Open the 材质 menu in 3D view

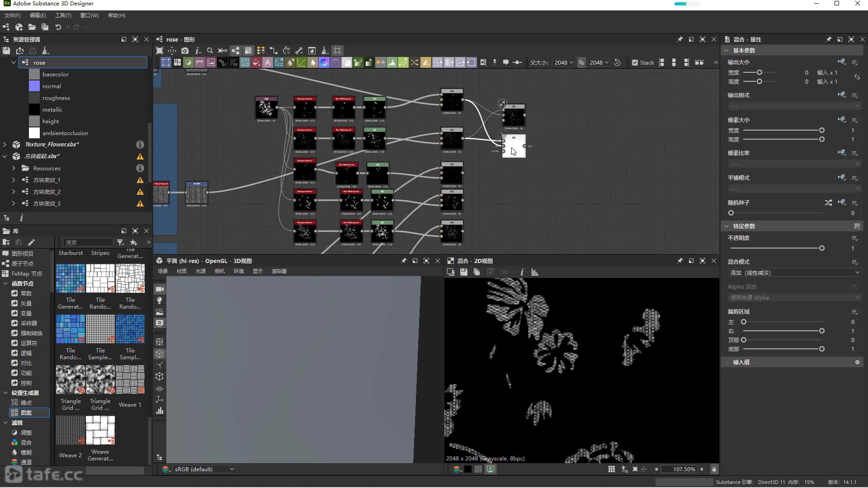click(181, 271)
